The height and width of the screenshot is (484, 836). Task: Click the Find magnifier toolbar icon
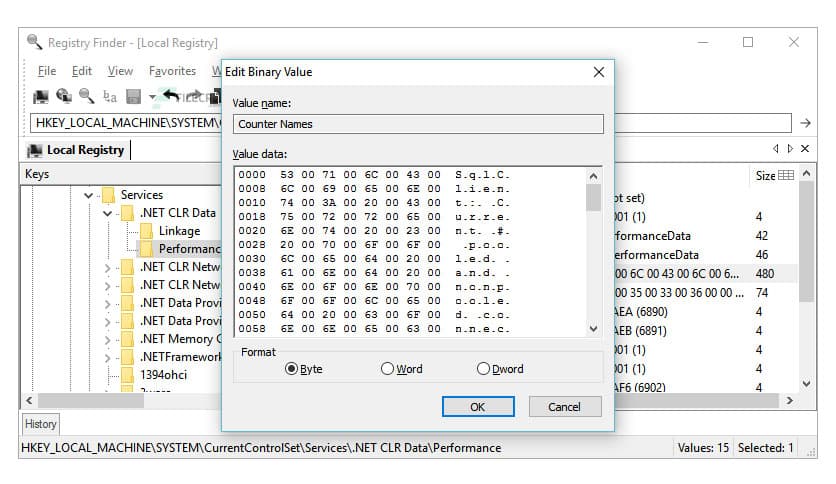(x=86, y=96)
